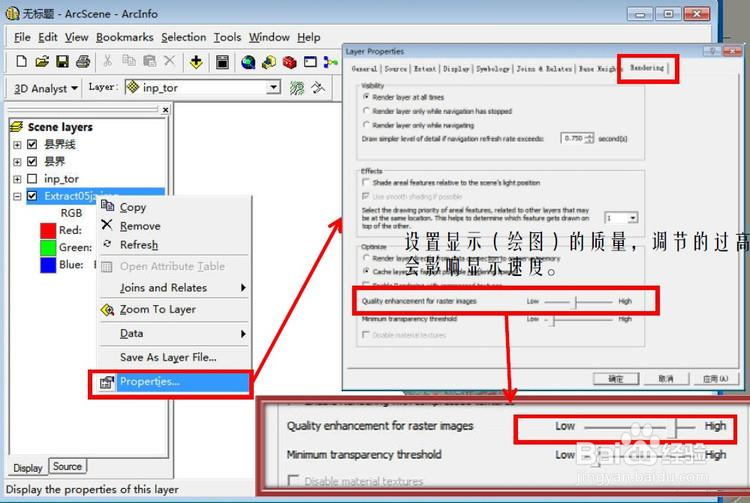
Task: Launch ArcGlobe via the globe icon
Action: coord(248,62)
